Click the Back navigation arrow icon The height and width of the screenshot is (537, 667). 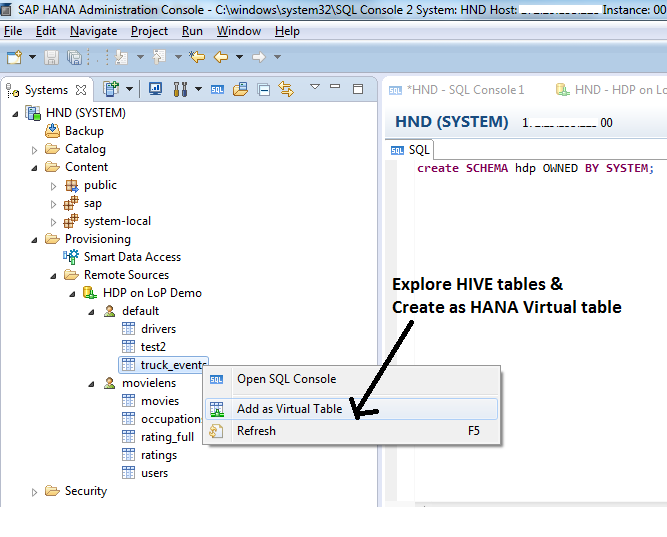(221, 57)
